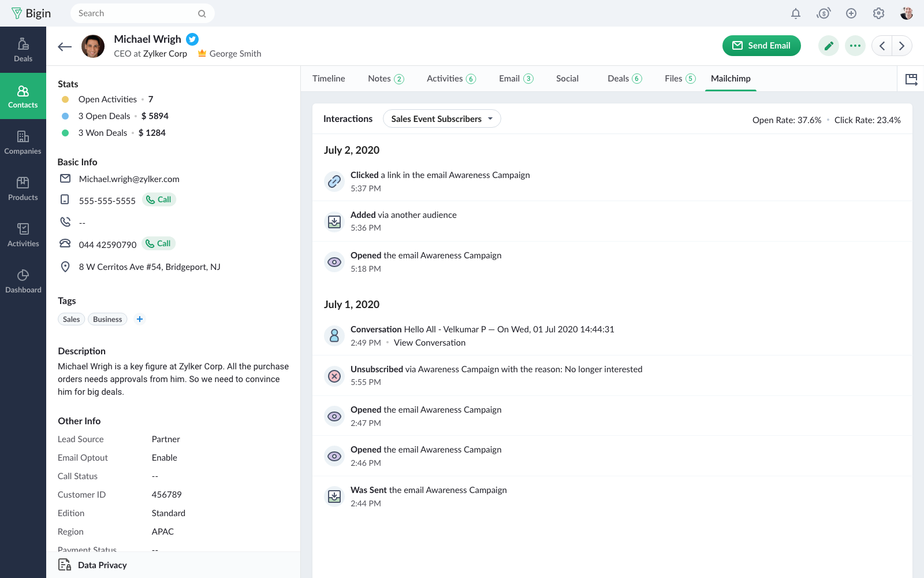Click the top-bar plus create icon
The height and width of the screenshot is (578, 924).
click(x=851, y=13)
